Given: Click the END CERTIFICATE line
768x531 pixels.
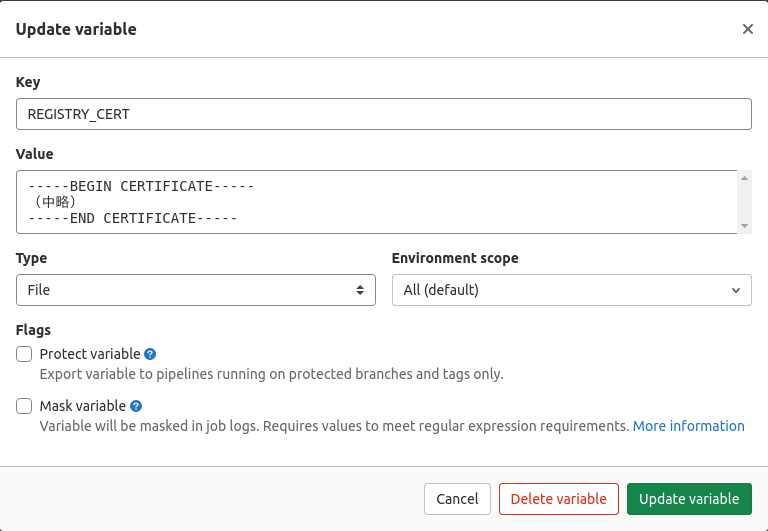Looking at the screenshot, I should (133, 218).
